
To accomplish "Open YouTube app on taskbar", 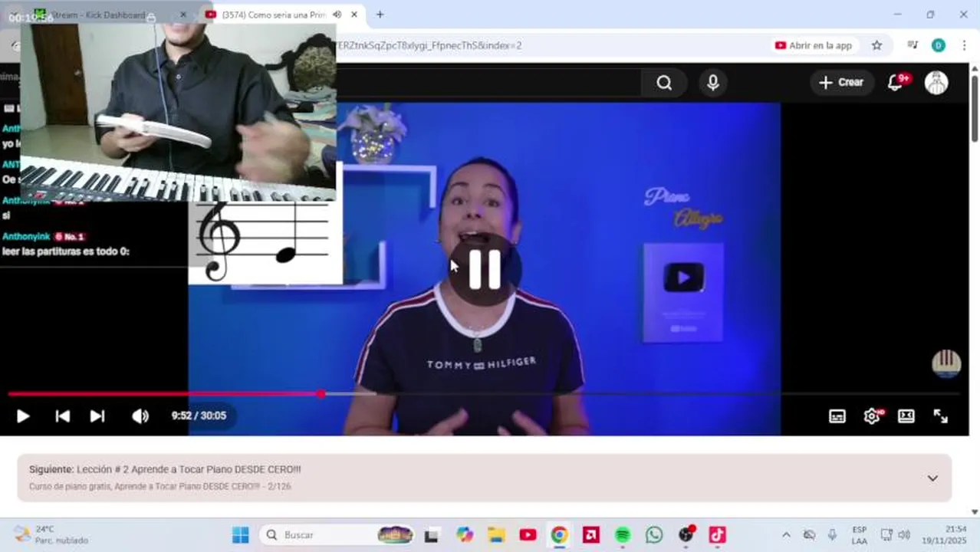I will (x=528, y=534).
